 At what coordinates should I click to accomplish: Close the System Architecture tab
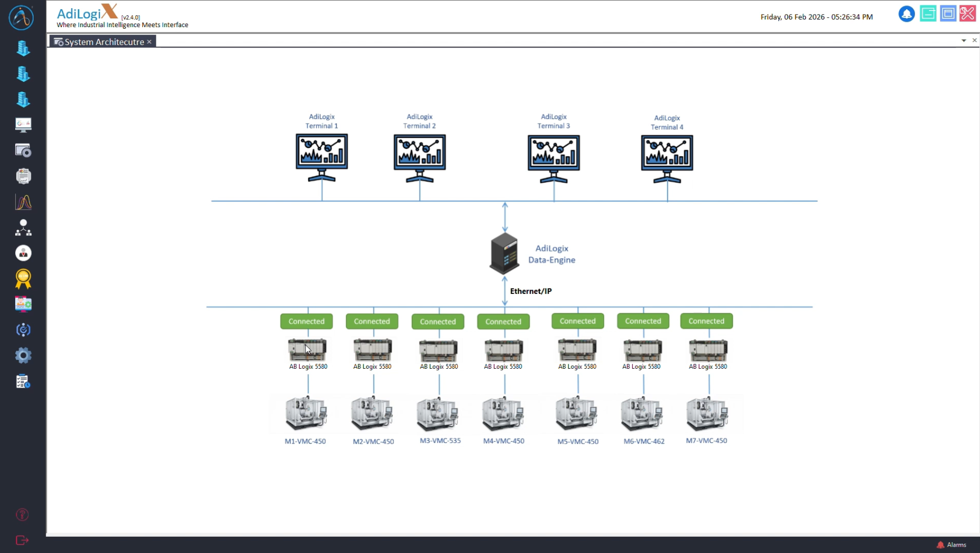[149, 42]
